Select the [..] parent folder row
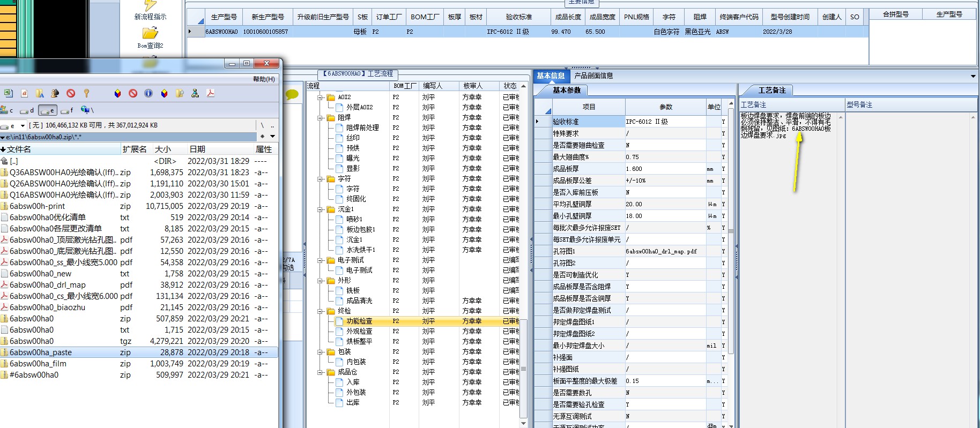Screen dimensions: 980x428 point(139,161)
